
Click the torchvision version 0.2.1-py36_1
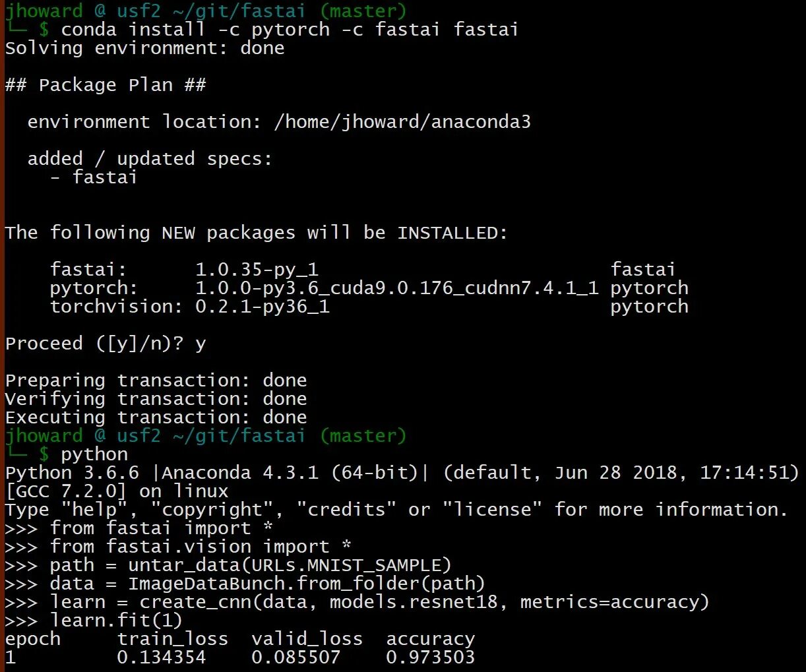(x=263, y=307)
